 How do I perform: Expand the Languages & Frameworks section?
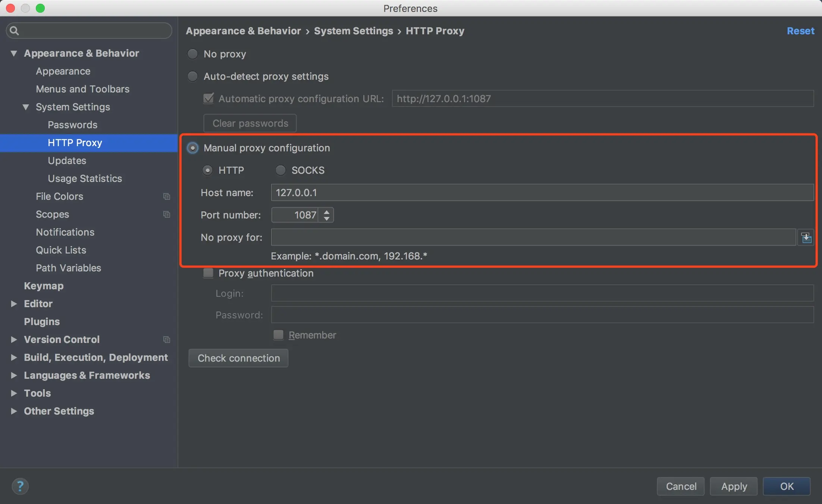click(x=14, y=375)
